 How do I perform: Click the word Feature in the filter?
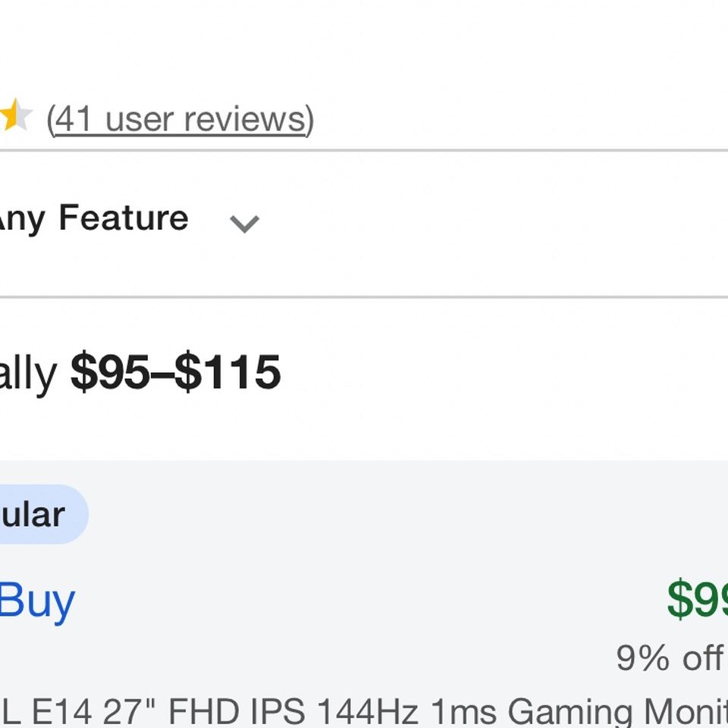124,218
